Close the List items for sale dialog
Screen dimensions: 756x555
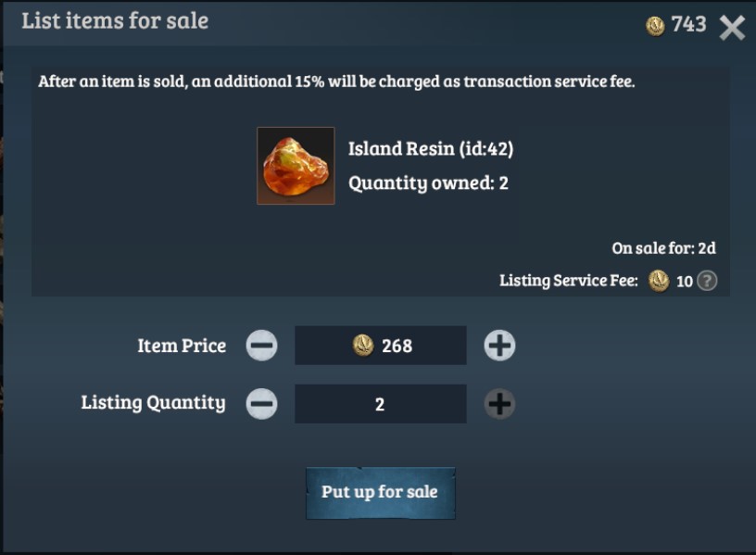[x=732, y=27]
